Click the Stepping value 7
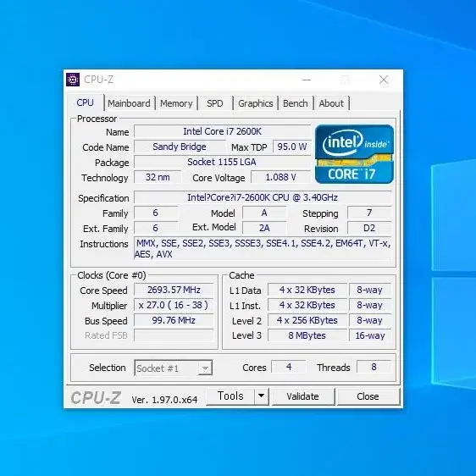This screenshot has width=476, height=476. pos(369,213)
